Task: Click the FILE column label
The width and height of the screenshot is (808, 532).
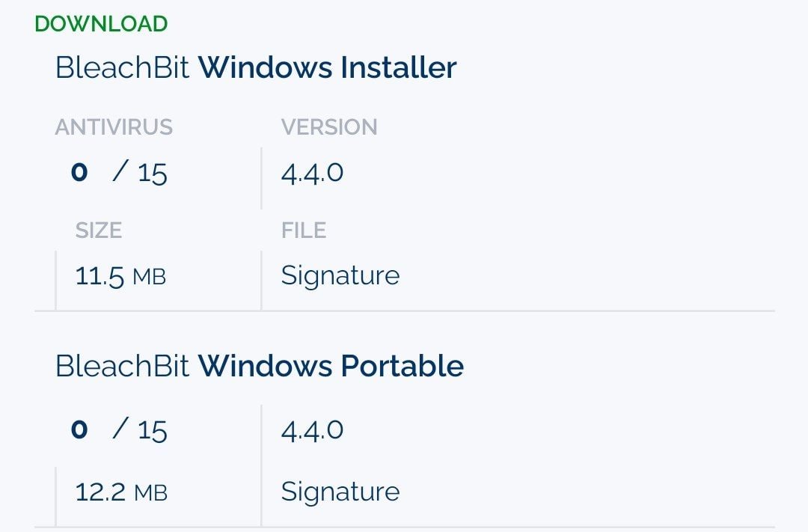Action: (x=303, y=230)
